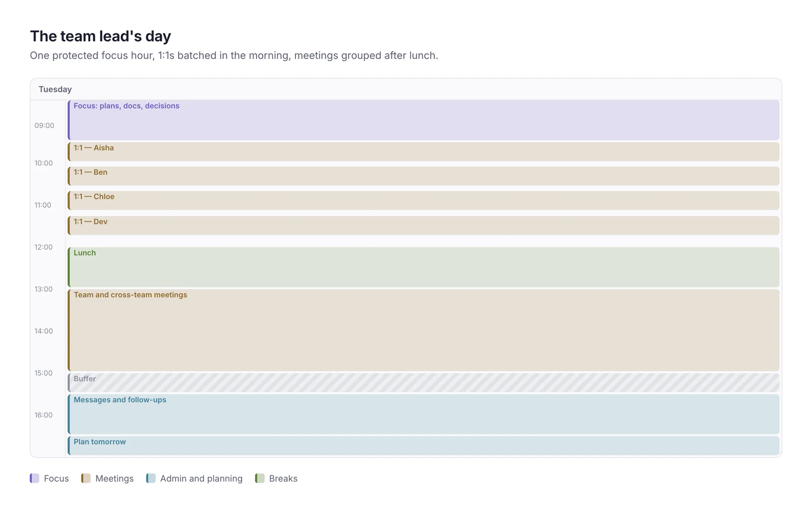812x508 pixels.
Task: Click the 13:00 time label
Action: click(x=44, y=289)
